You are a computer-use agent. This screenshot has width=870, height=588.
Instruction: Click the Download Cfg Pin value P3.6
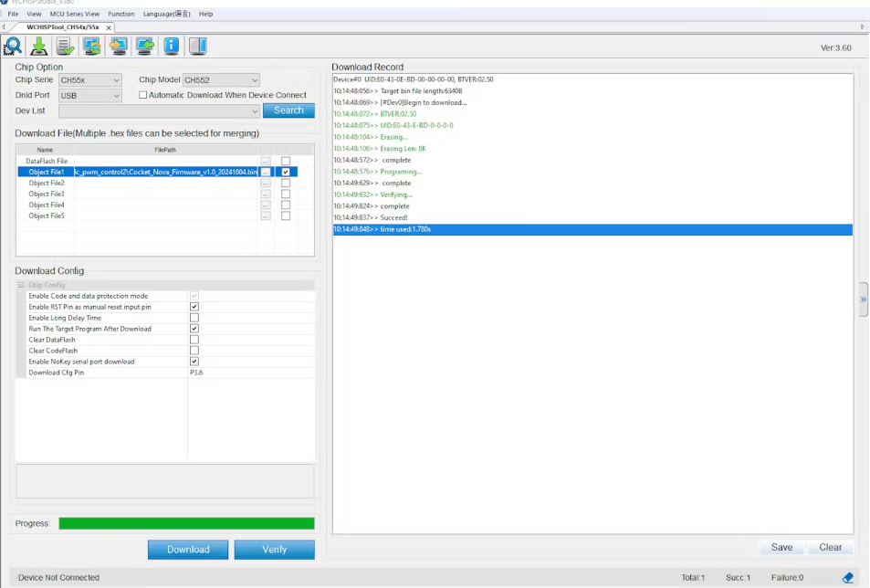point(196,373)
